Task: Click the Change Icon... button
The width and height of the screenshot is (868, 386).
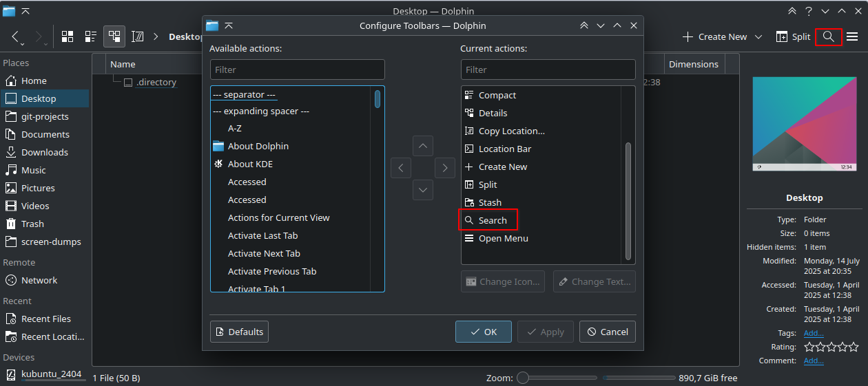Action: point(503,281)
